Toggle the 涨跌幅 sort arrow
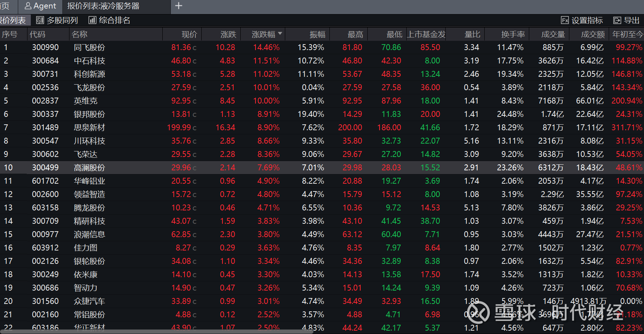The width and height of the screenshot is (644, 334). coord(280,34)
